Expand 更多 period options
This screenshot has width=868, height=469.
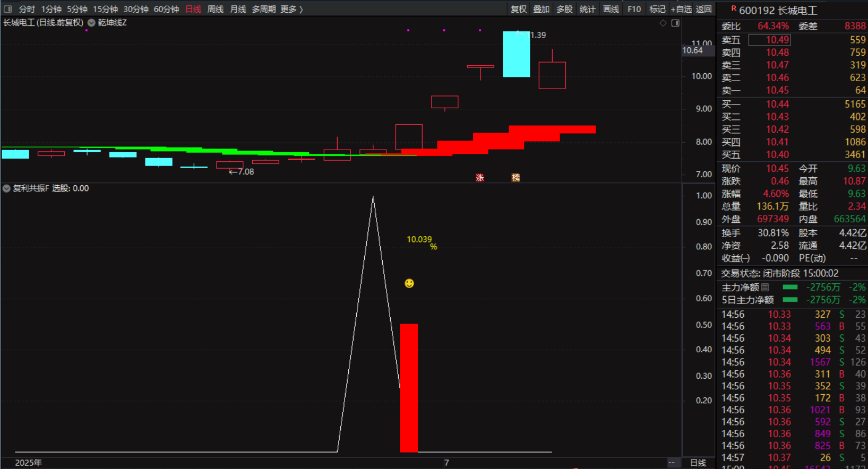click(291, 9)
